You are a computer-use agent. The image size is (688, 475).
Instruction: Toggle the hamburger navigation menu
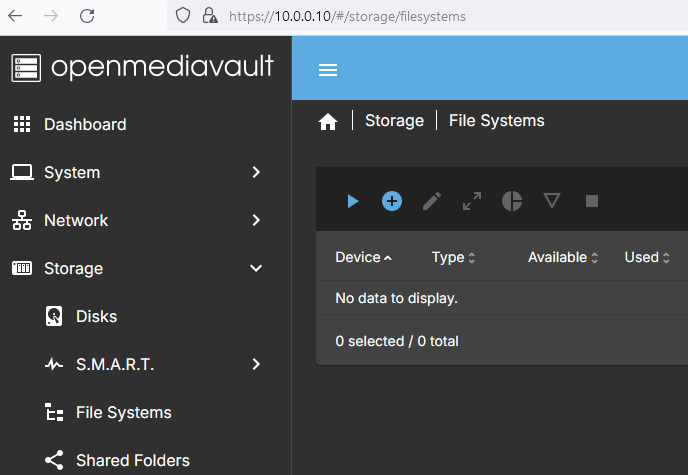point(328,70)
